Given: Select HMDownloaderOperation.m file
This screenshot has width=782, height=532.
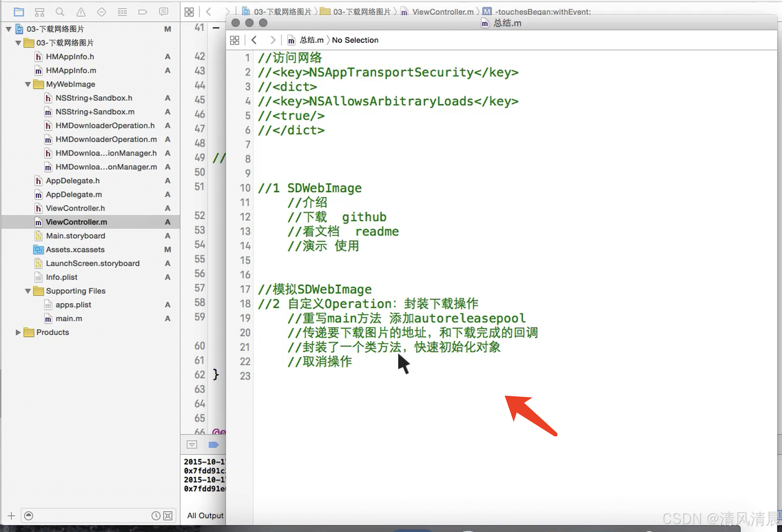Looking at the screenshot, I should 106,140.
